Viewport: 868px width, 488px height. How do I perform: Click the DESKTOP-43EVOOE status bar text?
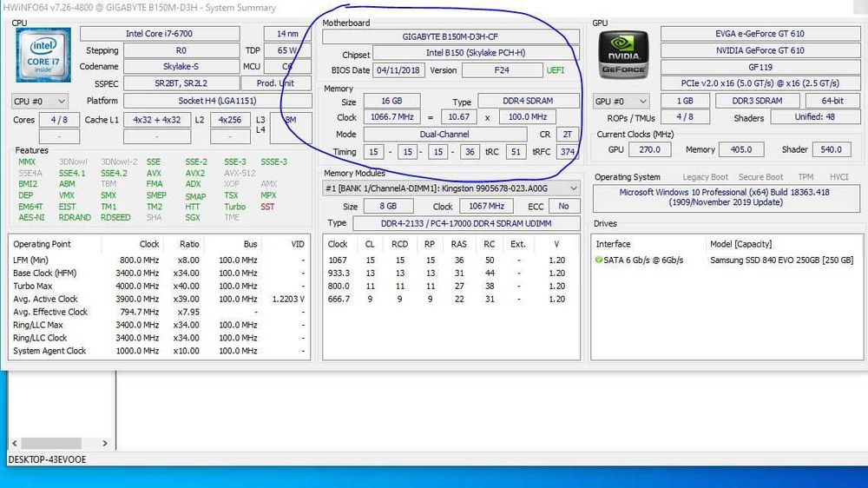click(x=47, y=459)
